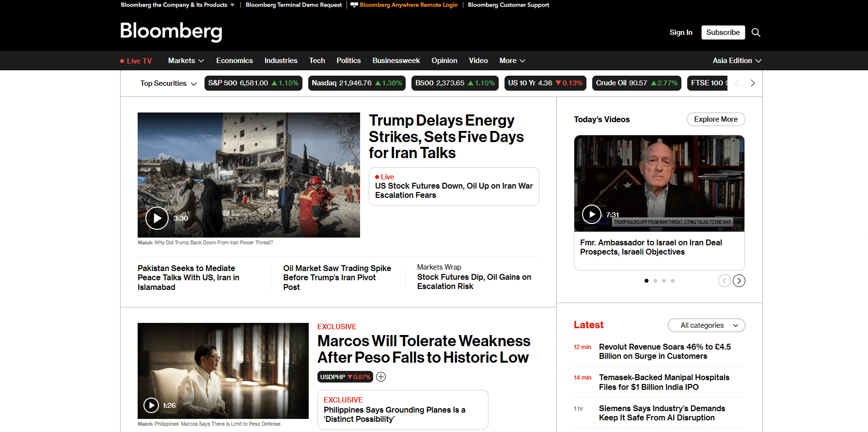Open the Politics section
Viewport: 868px width, 432px height.
coord(348,61)
